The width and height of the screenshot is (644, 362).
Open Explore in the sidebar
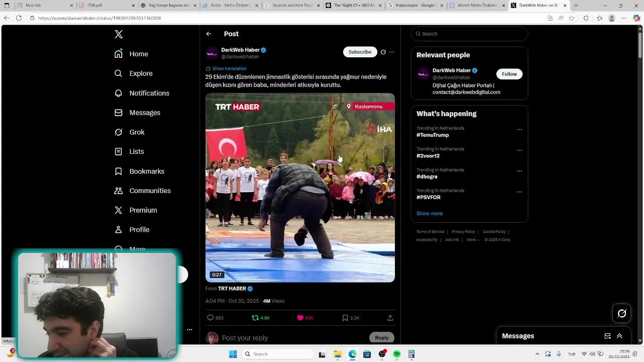coord(133,73)
